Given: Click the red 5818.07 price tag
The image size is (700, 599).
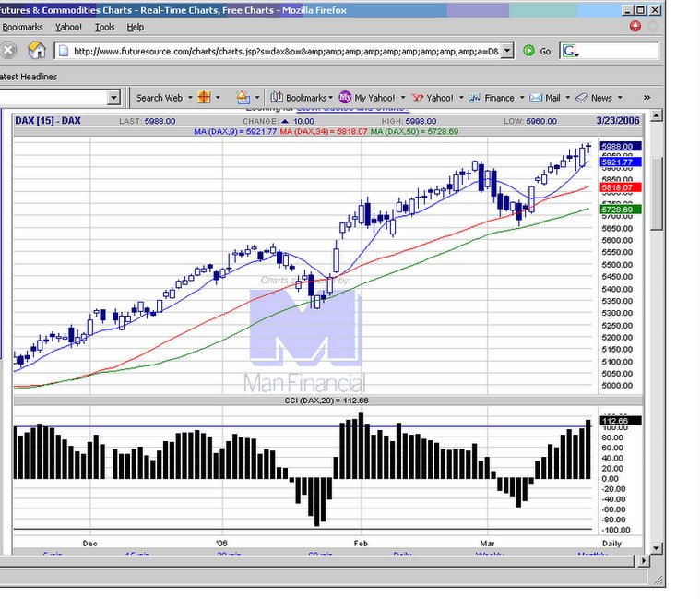Looking at the screenshot, I should tap(621, 187).
